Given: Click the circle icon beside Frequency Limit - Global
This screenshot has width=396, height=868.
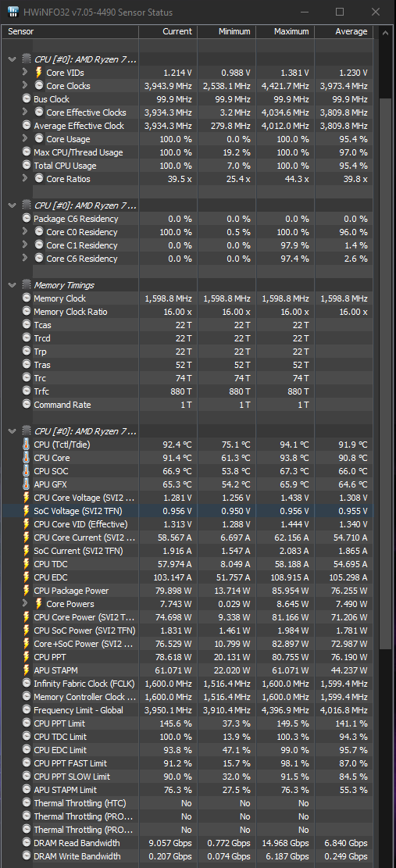Looking at the screenshot, I should click(x=27, y=710).
